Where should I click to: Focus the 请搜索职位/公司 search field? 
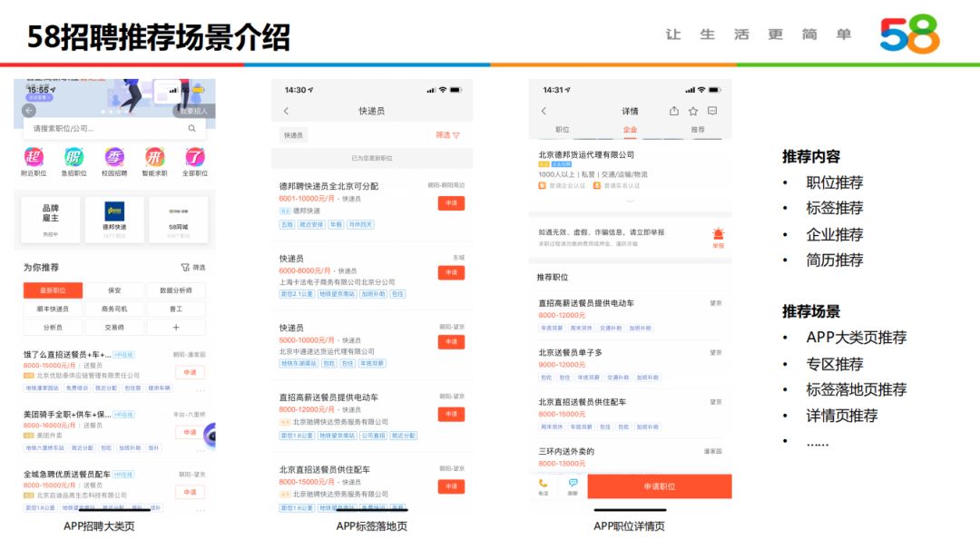(114, 128)
